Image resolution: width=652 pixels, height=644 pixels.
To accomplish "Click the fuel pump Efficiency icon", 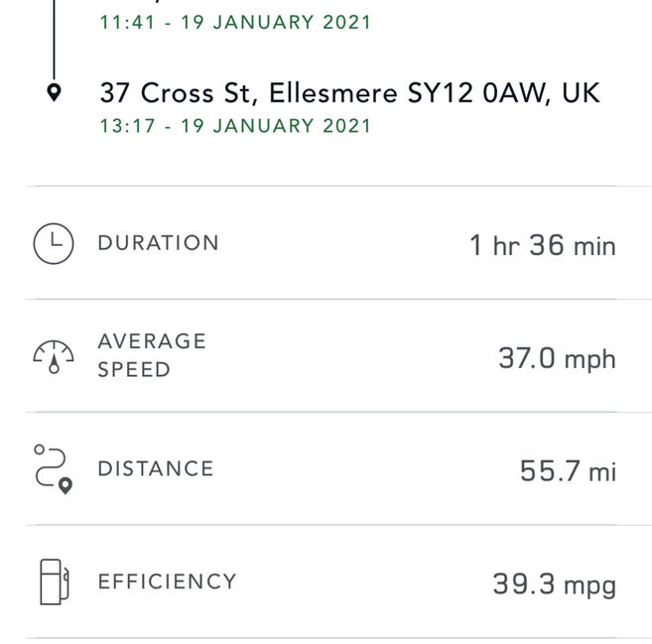I will pos(54,581).
